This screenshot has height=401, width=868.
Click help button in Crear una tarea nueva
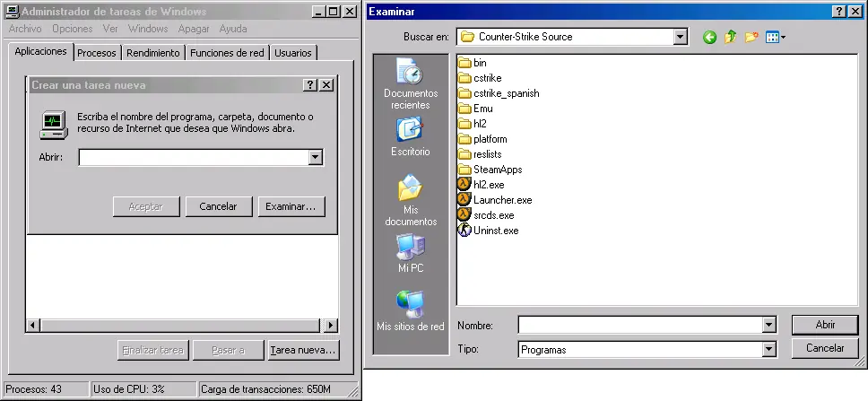click(x=310, y=84)
